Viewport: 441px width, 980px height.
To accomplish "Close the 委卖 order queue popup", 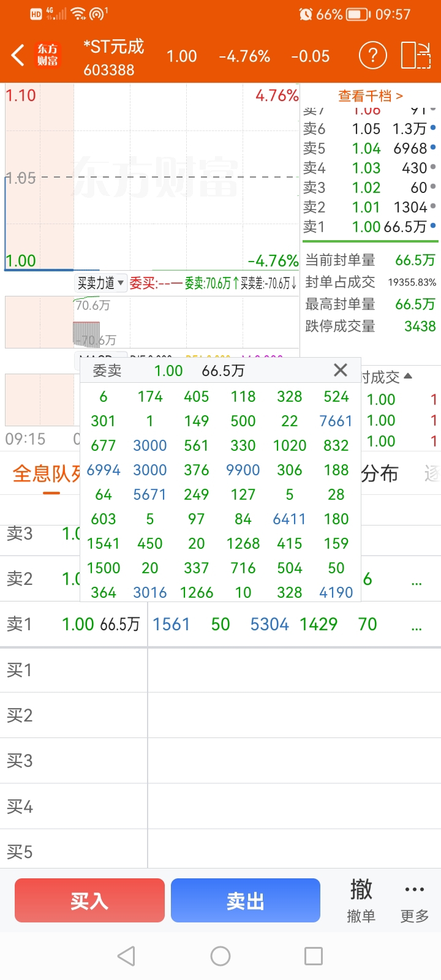I will pyautogui.click(x=341, y=370).
